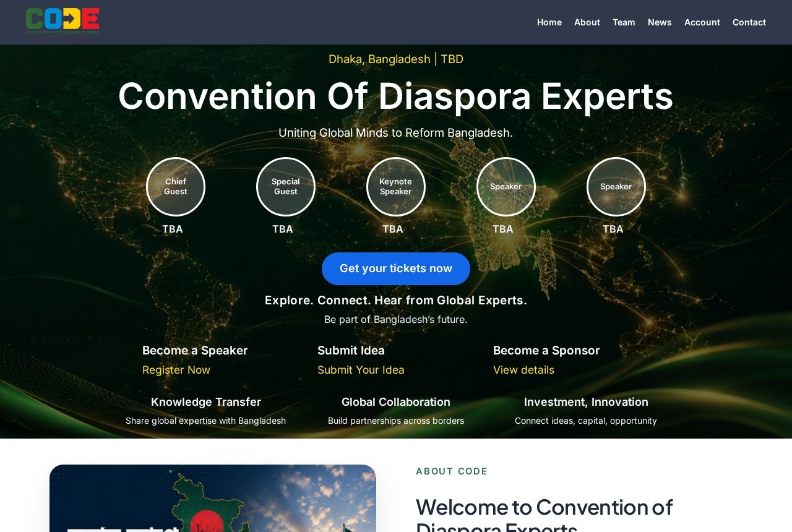Go to the Contact page
Viewport: 792px width, 532px height.
(x=749, y=22)
